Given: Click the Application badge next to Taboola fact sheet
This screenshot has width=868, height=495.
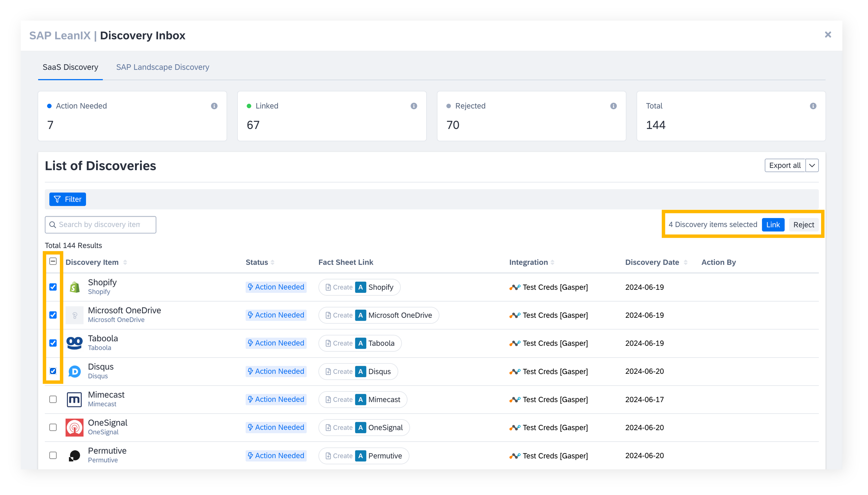Looking at the screenshot, I should tap(361, 343).
